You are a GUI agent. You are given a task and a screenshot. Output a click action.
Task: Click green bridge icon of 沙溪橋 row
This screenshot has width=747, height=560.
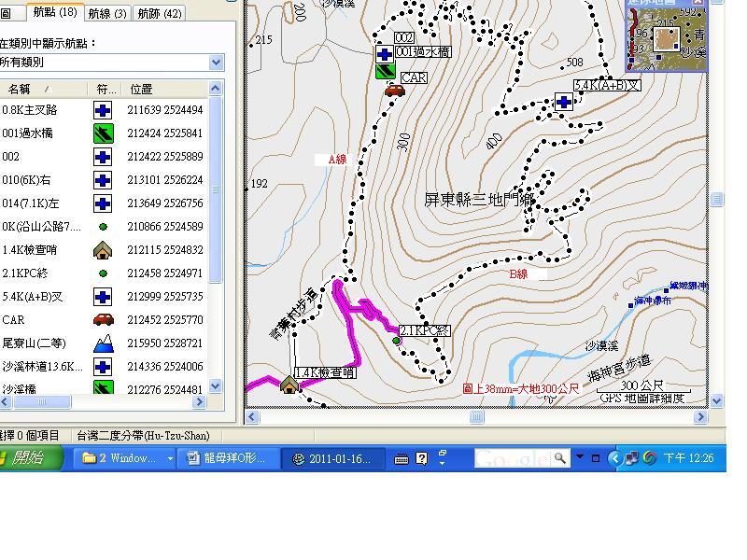pyautogui.click(x=103, y=387)
